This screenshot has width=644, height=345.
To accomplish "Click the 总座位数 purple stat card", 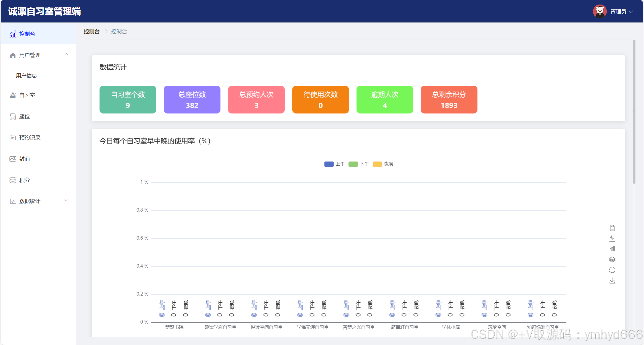I will pyautogui.click(x=192, y=100).
